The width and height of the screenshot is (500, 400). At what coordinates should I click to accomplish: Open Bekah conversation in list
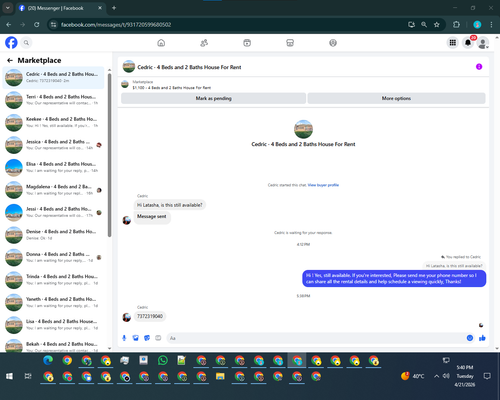pyautogui.click(x=53, y=345)
